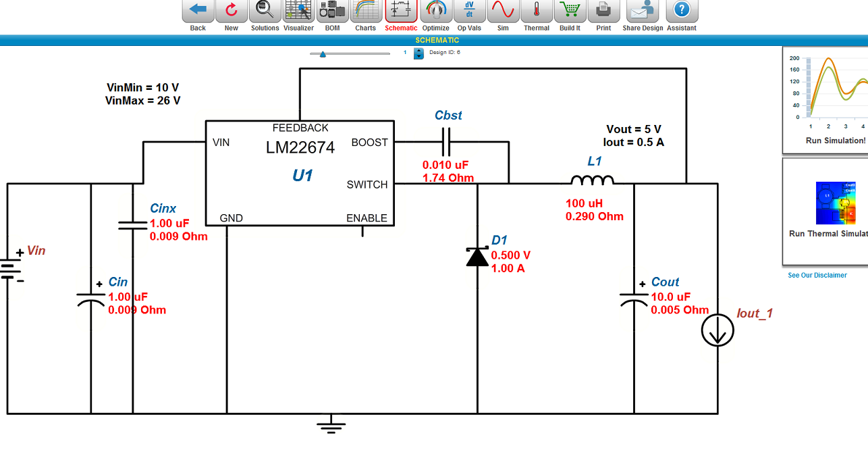Click the thermal simulation heat-map thumbnail

click(836, 203)
